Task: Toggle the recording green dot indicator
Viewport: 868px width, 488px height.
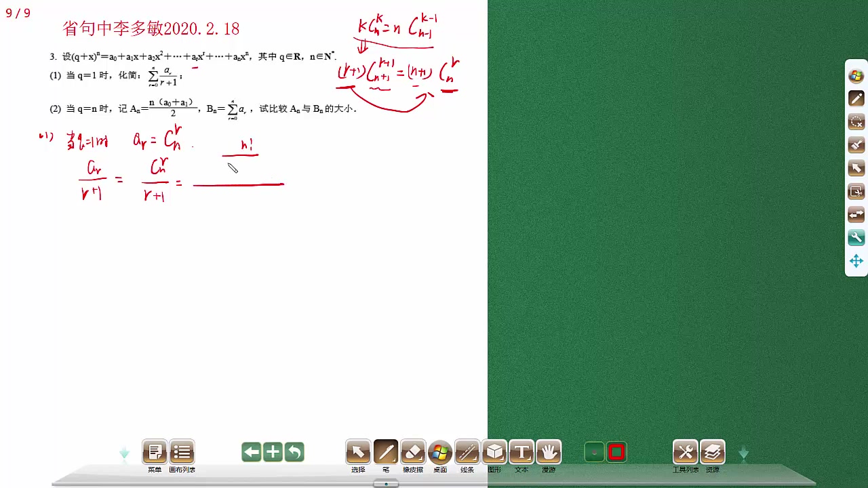Action: [594, 452]
